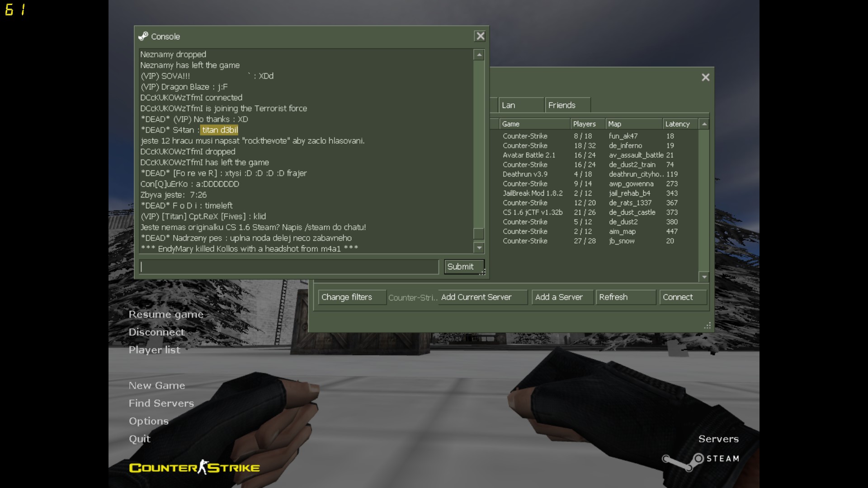The image size is (868, 488).
Task: Switch to the Lan tab
Action: (x=522, y=105)
